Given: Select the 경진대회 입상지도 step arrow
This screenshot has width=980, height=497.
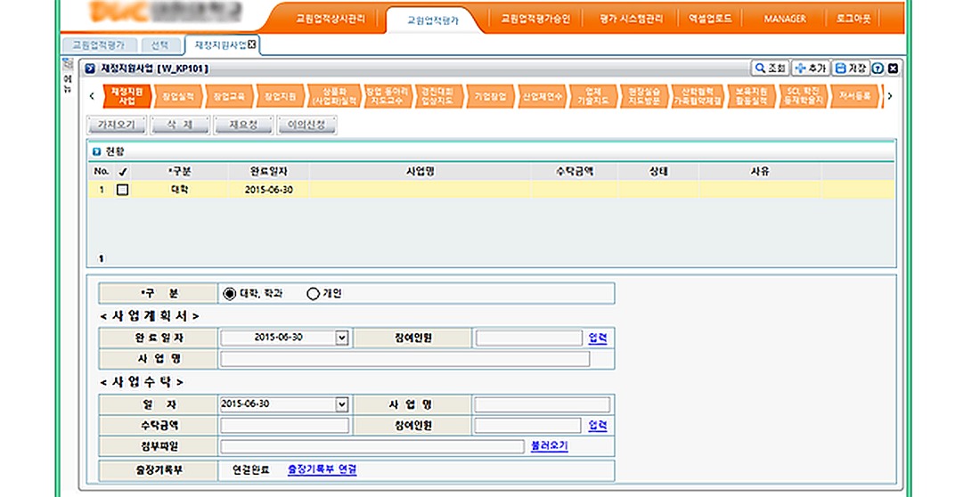Looking at the screenshot, I should [x=437, y=96].
